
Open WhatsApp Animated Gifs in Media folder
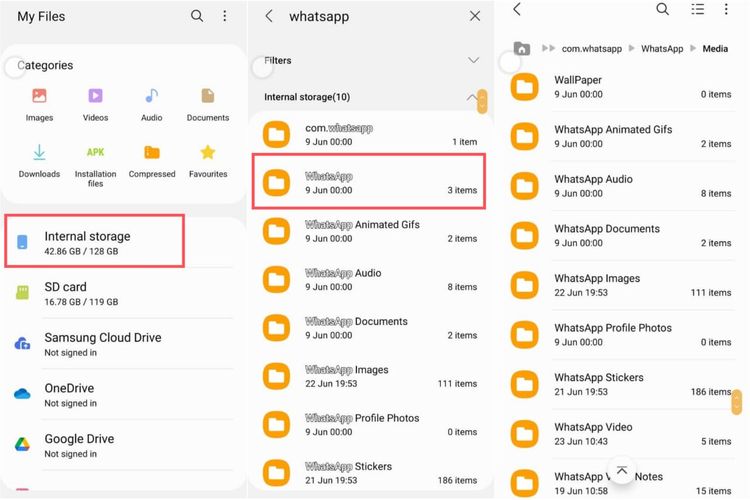point(621,136)
